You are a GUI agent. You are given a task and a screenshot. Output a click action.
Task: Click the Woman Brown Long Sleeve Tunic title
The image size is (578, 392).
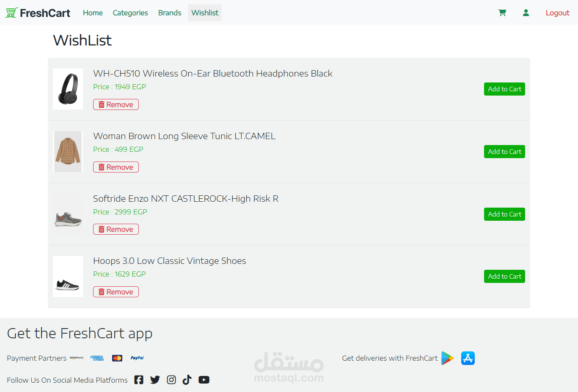(x=184, y=136)
